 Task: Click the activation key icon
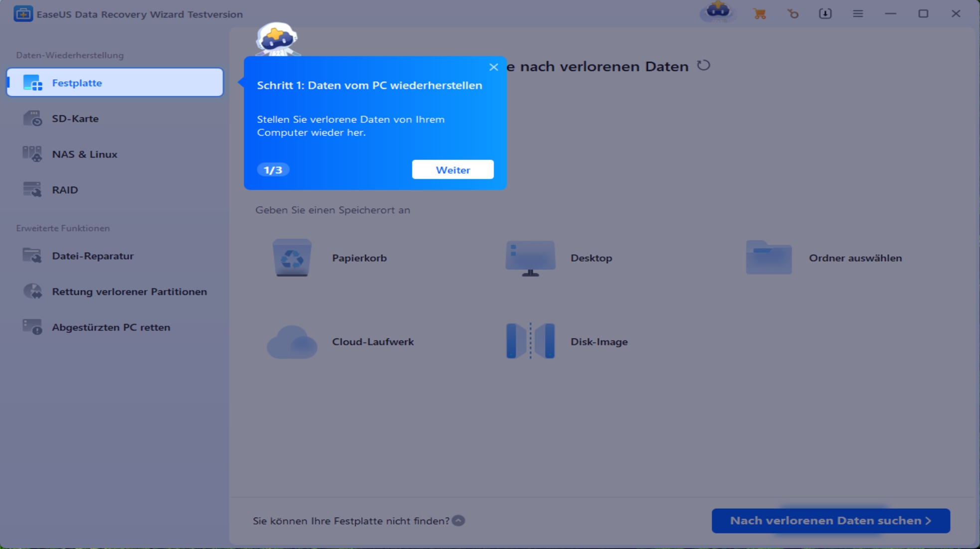click(x=792, y=14)
